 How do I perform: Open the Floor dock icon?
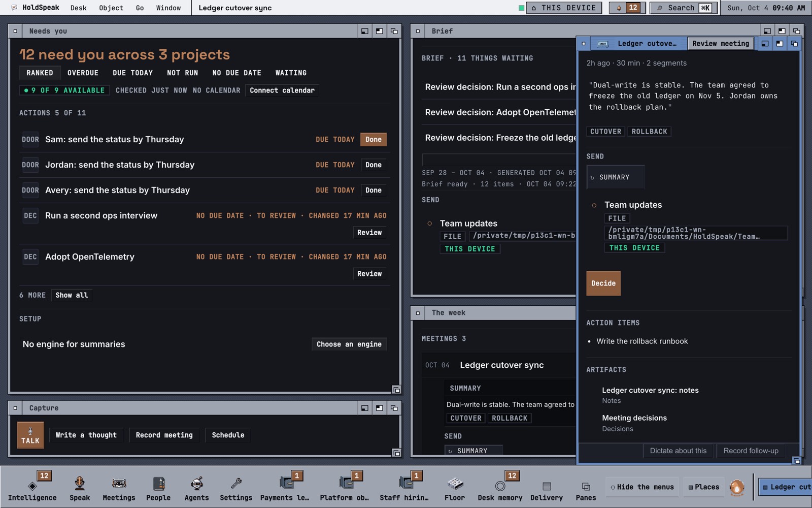pyautogui.click(x=455, y=487)
